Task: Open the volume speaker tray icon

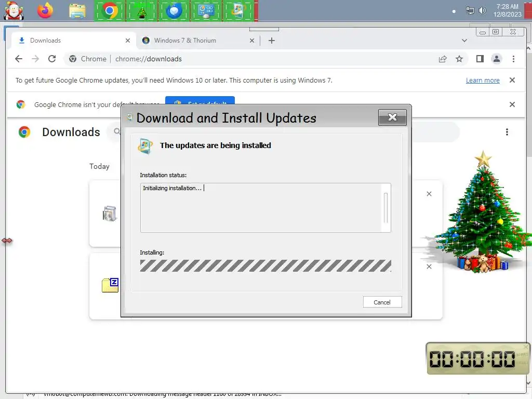Action: click(482, 10)
